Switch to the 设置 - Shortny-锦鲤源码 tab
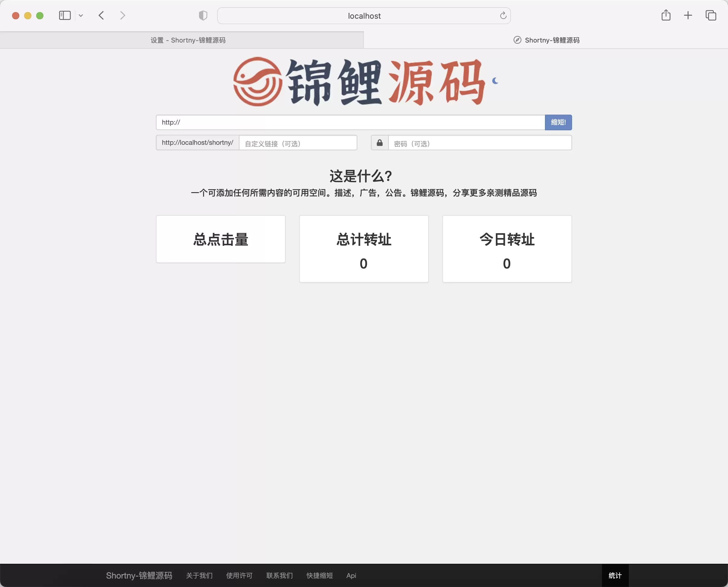The image size is (728, 587). coord(182,40)
